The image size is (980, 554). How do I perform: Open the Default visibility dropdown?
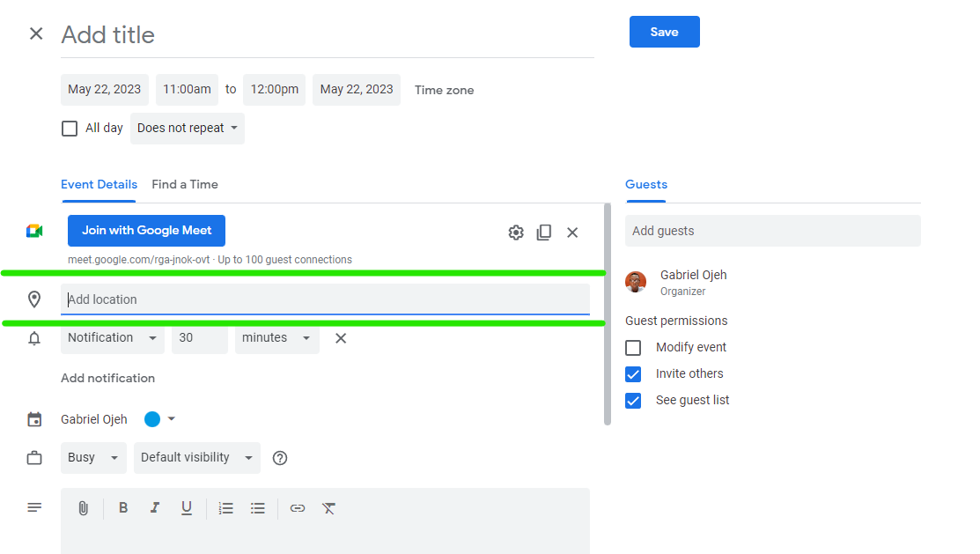pyautogui.click(x=196, y=457)
